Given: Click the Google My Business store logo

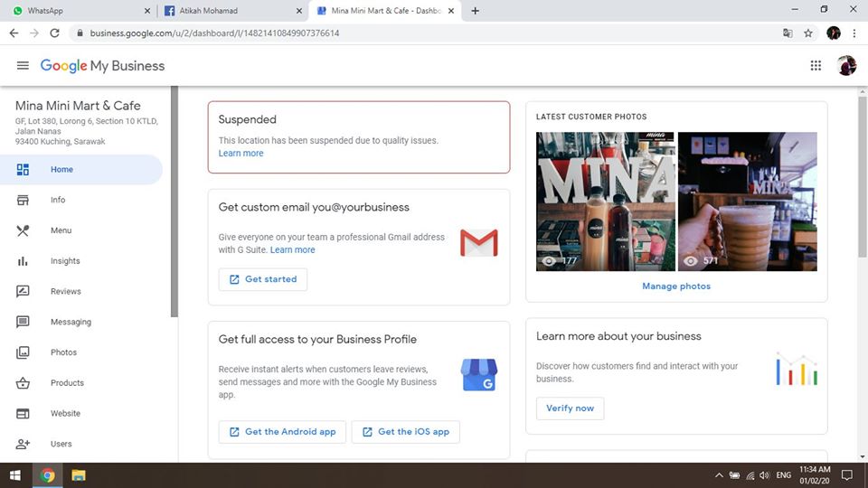Looking at the screenshot, I should (x=479, y=374).
